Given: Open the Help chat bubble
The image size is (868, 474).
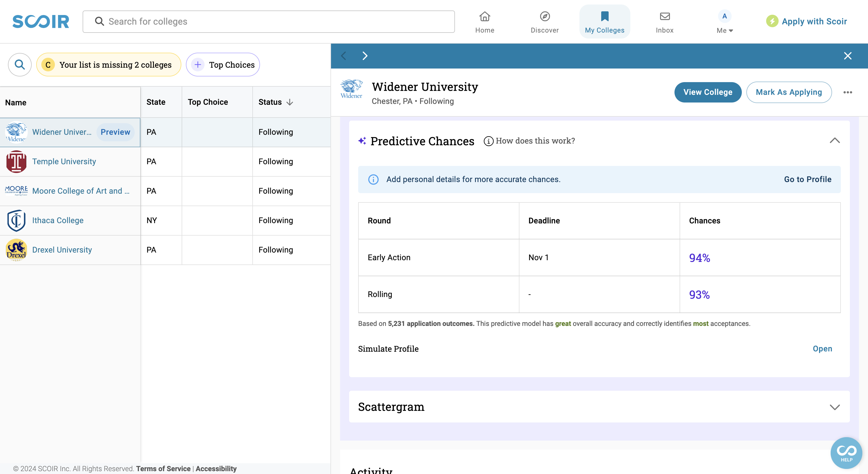Looking at the screenshot, I should click(846, 453).
